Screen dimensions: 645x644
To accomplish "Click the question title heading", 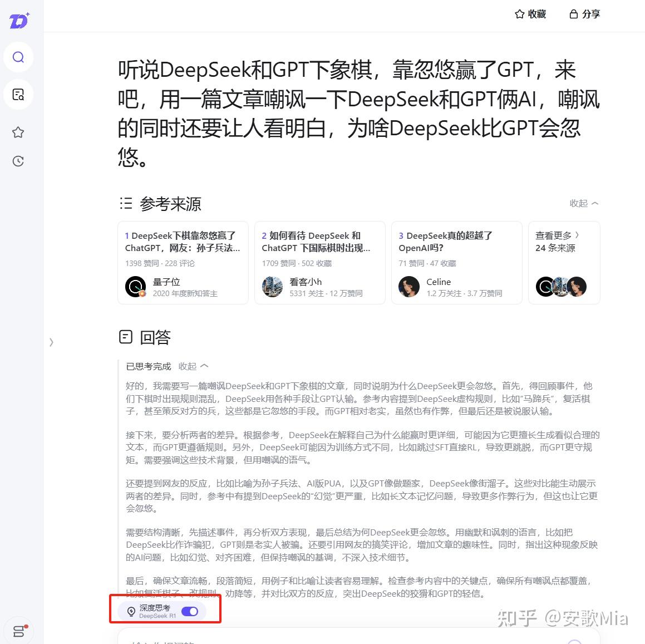I will click(359, 113).
